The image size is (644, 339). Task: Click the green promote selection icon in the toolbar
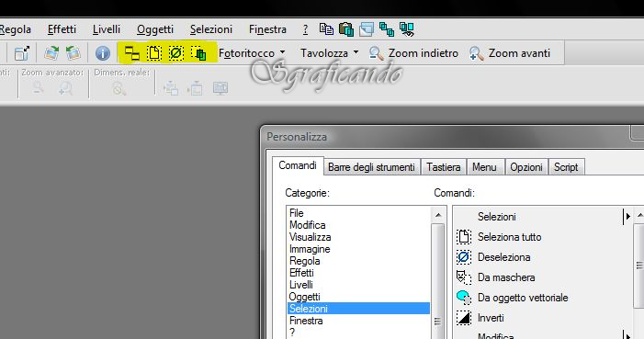click(198, 53)
